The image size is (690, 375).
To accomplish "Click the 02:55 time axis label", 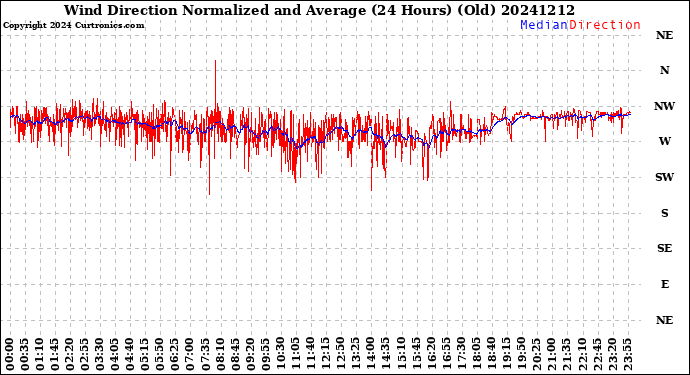I will pos(85,355).
